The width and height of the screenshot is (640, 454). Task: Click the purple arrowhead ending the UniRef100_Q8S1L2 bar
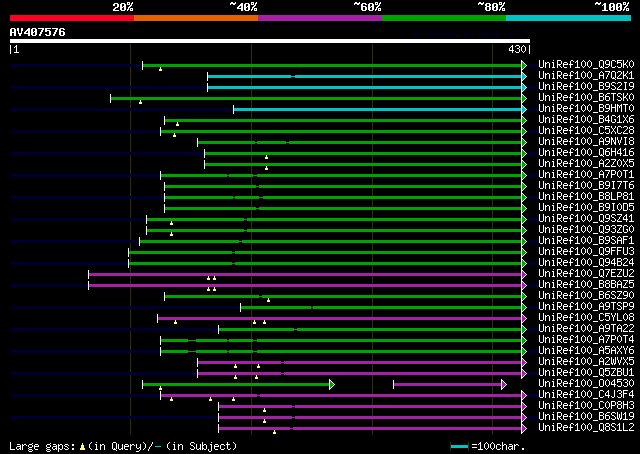pyautogui.click(x=524, y=429)
